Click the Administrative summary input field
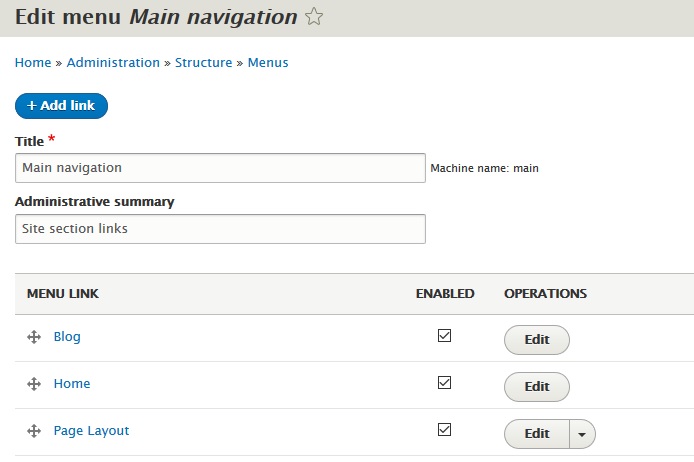 pyautogui.click(x=221, y=229)
